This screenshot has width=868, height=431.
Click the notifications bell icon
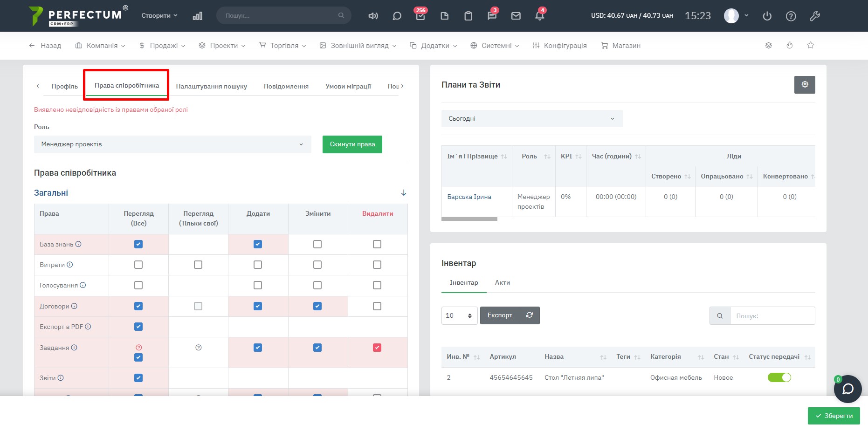(539, 16)
